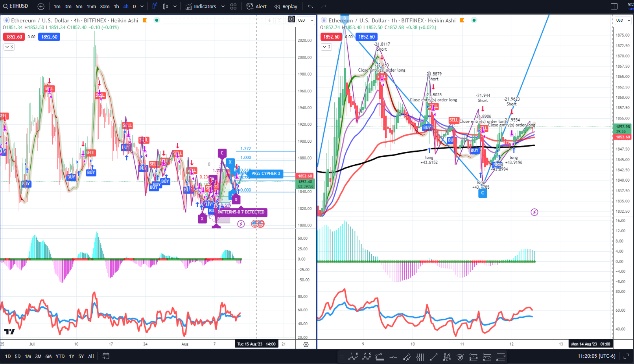Click the TradingView logo on left chart
Screen dimensions: 634x364
[x=9, y=331]
